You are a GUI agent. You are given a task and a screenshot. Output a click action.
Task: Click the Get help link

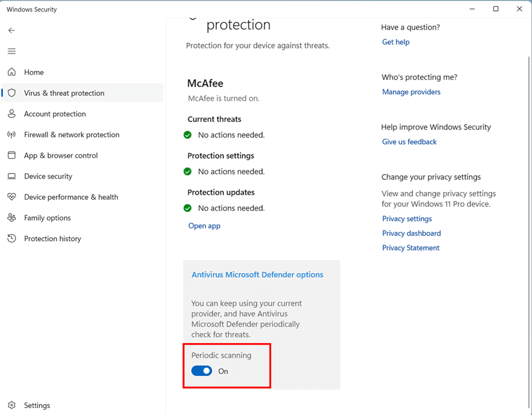395,42
